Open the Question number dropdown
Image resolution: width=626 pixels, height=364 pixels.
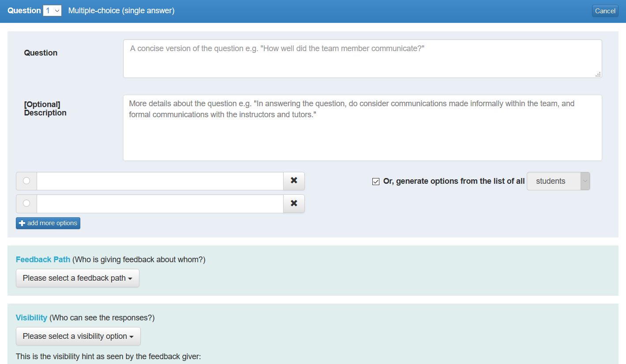tap(52, 10)
